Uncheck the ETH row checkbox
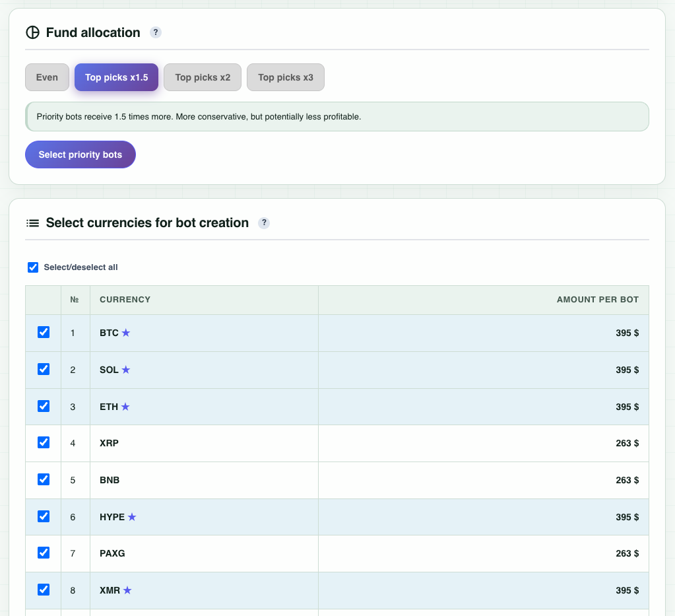 [x=44, y=406]
